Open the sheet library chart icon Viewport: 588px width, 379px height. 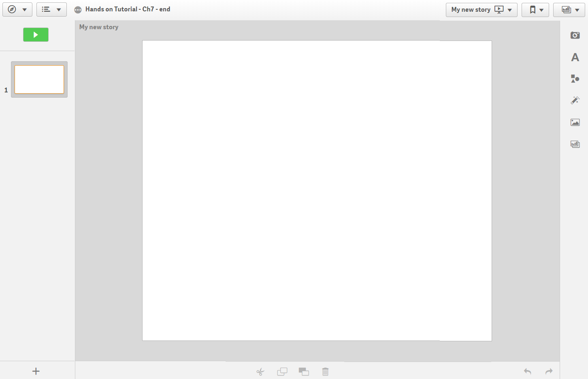(x=575, y=144)
